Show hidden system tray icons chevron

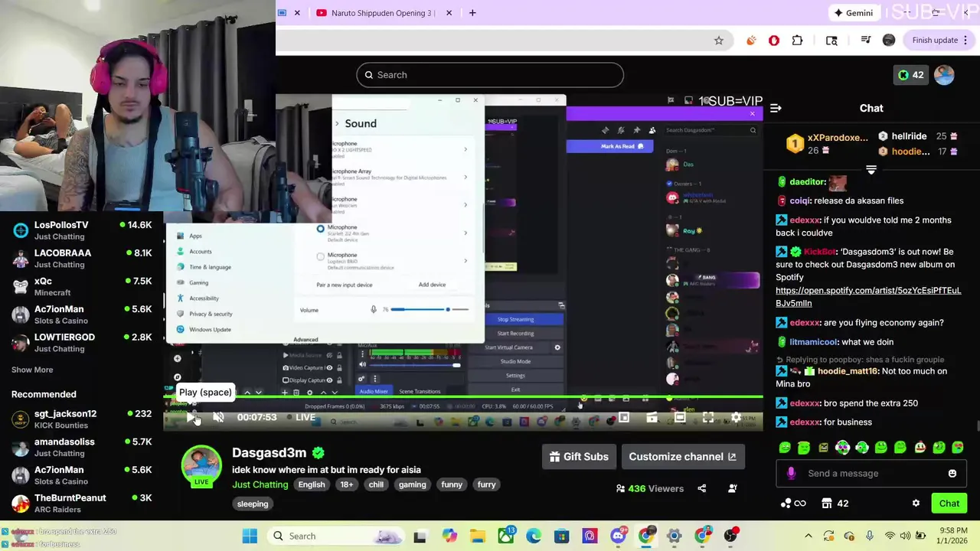808,536
